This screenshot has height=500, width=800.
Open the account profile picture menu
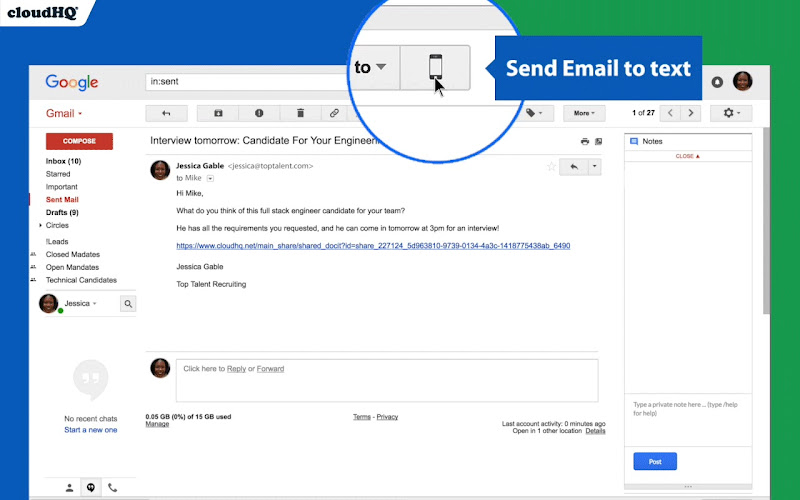click(742, 81)
